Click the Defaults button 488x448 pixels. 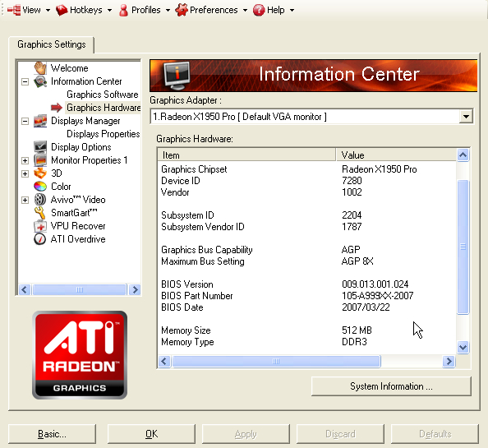435,434
